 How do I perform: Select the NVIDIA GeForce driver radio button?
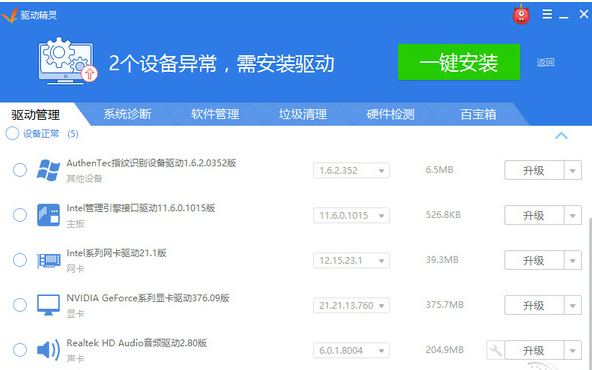click(20, 305)
